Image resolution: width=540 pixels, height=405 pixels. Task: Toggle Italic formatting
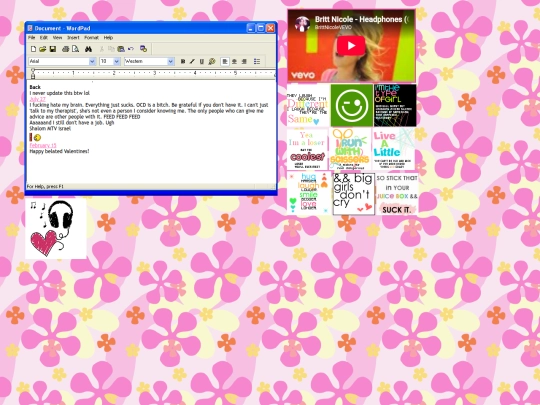pyautogui.click(x=192, y=61)
